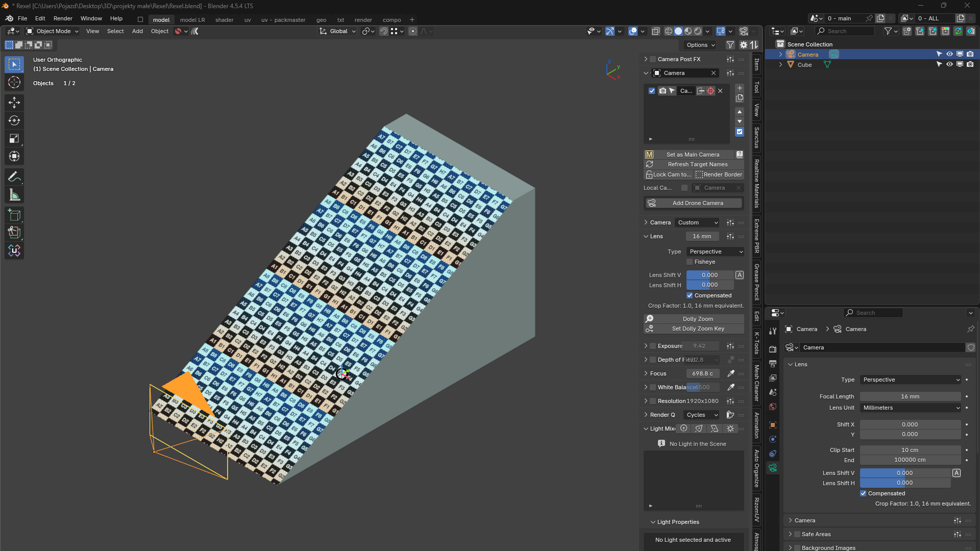This screenshot has width=980, height=551.
Task: Open the Render Q Cycles dropdown
Action: tap(701, 415)
